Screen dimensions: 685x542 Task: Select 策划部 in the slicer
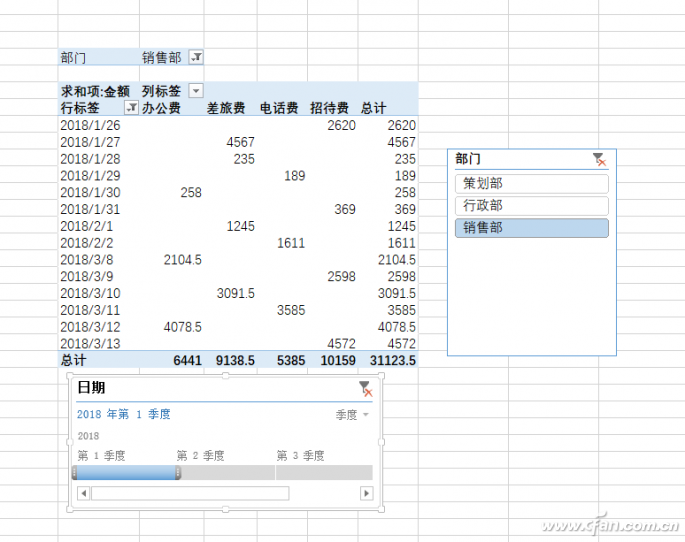(x=532, y=183)
